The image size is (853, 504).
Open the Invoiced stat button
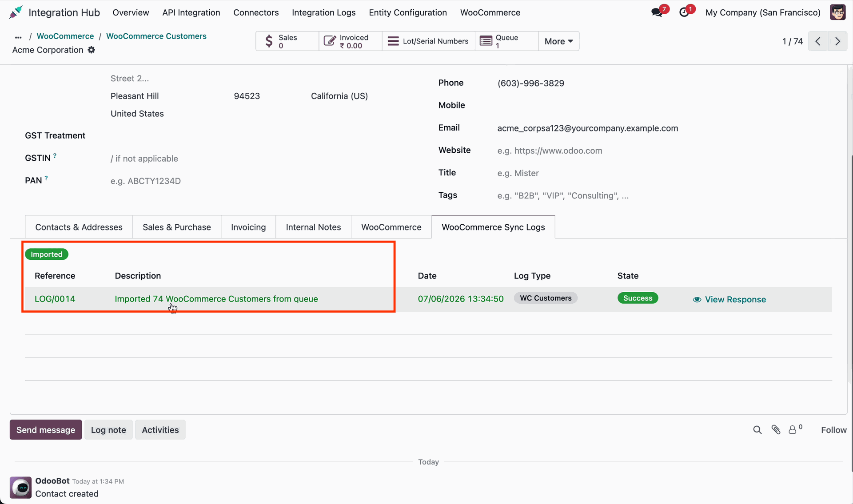351,41
